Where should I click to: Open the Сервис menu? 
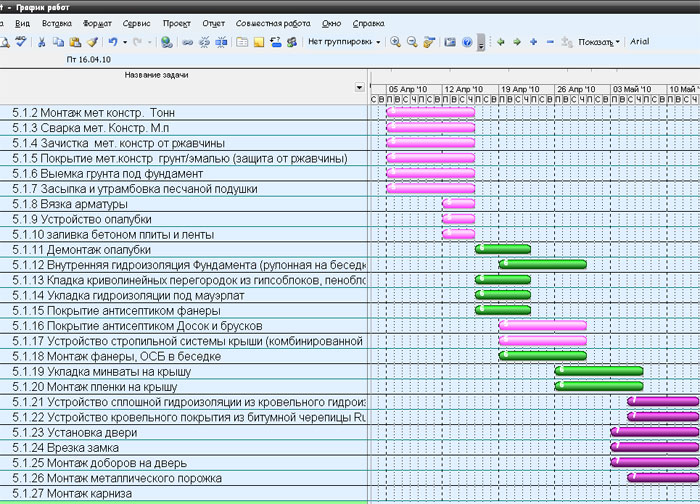(x=137, y=23)
